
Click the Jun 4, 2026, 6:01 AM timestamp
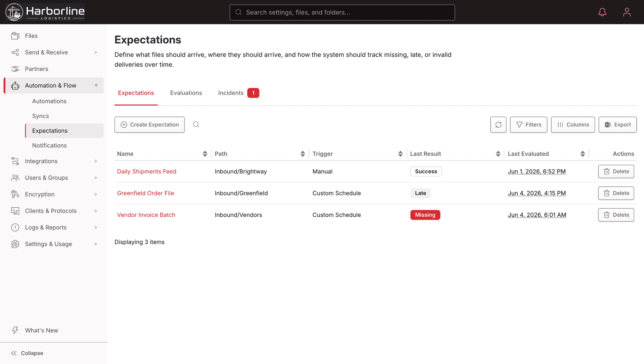click(537, 215)
